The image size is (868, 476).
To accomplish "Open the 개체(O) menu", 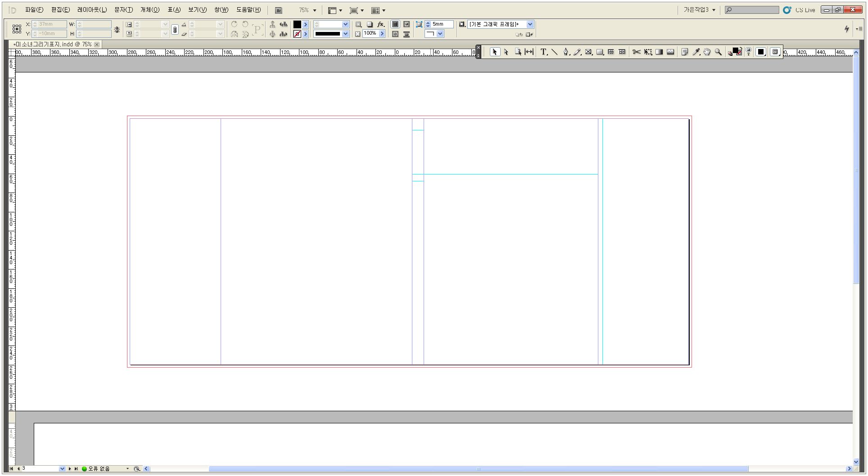I will click(x=150, y=10).
